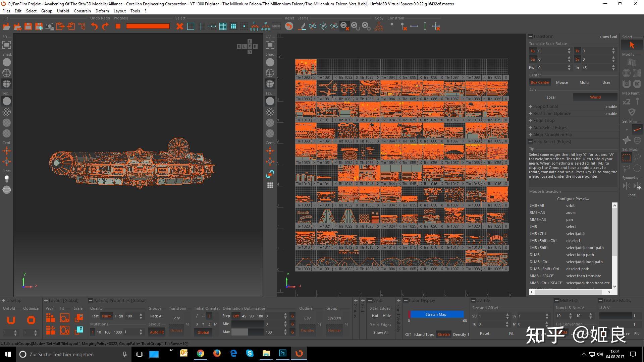Open the Unfold menu
The width and height of the screenshot is (644, 362).
63,11
